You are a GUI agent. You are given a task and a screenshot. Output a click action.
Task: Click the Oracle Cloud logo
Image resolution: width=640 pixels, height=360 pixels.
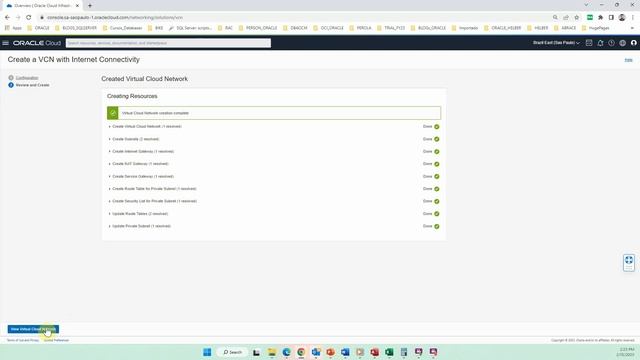(37, 43)
